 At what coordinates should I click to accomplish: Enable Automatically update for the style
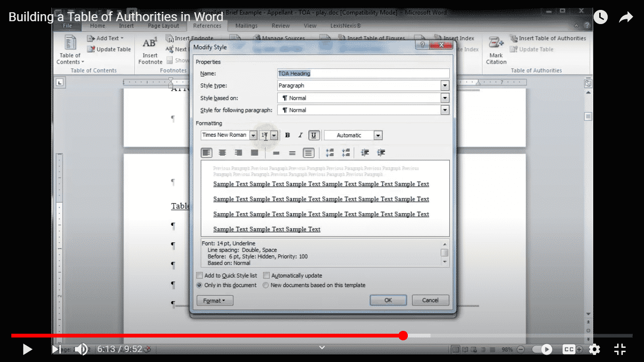267,275
